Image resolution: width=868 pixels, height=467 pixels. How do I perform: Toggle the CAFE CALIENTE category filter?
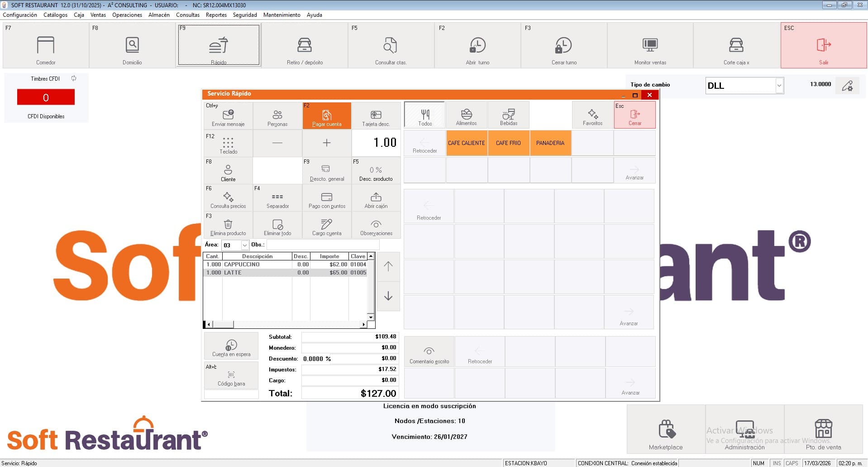point(466,143)
